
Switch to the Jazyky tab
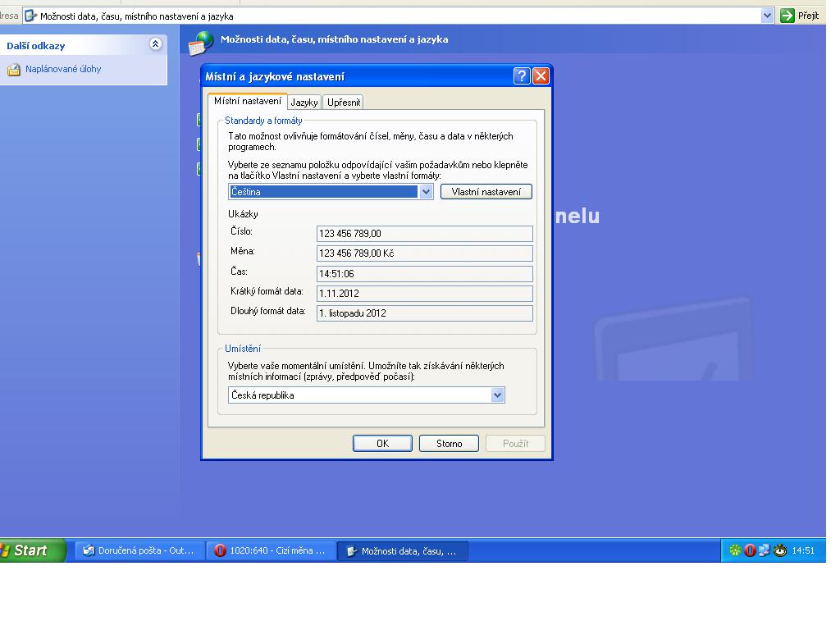coord(304,103)
